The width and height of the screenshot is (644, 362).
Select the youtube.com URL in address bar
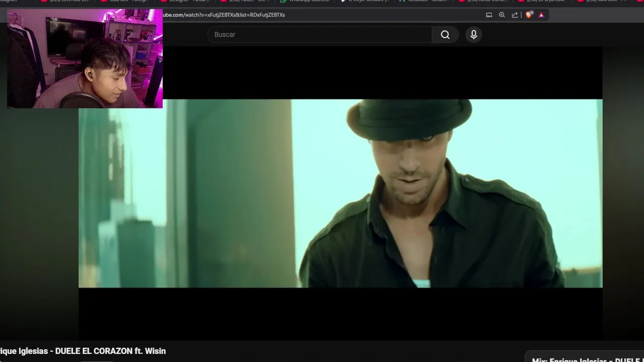click(224, 15)
